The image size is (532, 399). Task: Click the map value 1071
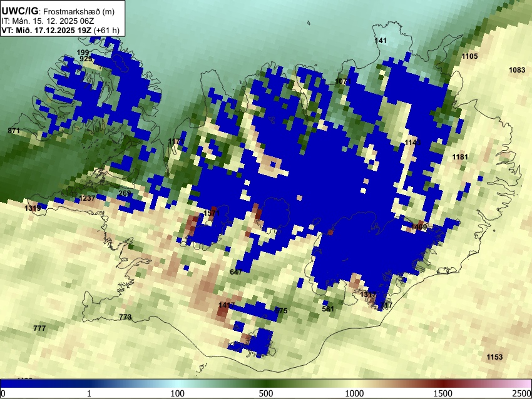tap(343, 81)
